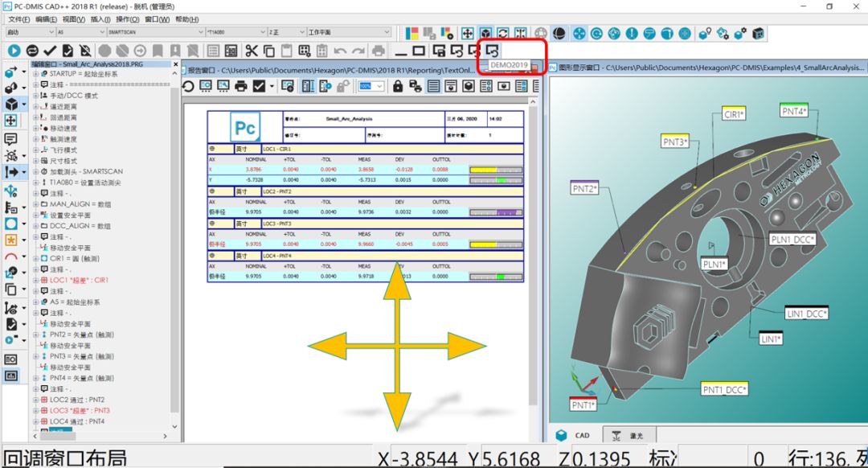Click the yellow deviation bar in LOC1 X row

[x=484, y=170]
